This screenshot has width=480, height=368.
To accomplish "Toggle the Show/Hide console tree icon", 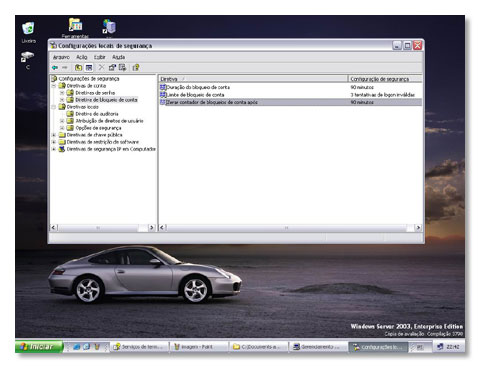I will click(89, 68).
